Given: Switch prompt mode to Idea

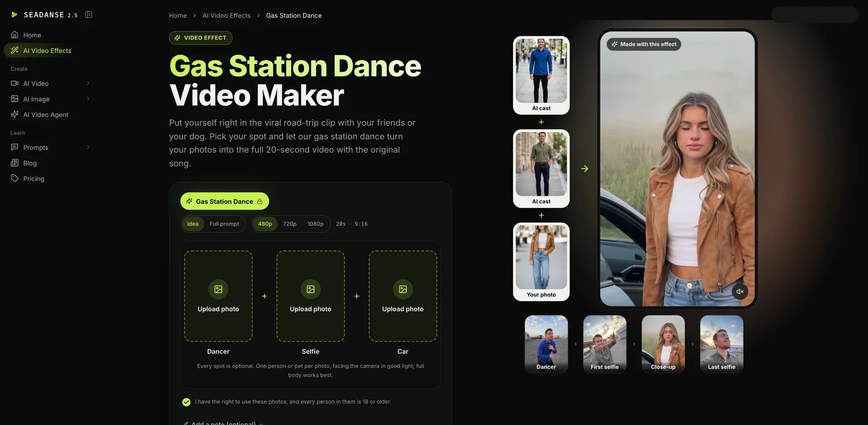Looking at the screenshot, I should [193, 224].
